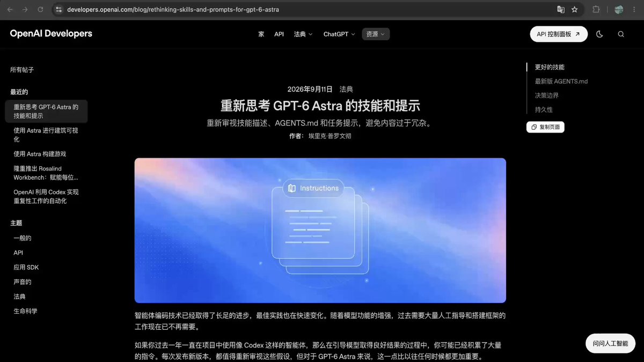Click the 复制页面 button
This screenshot has width=644, height=362.
pos(545,127)
